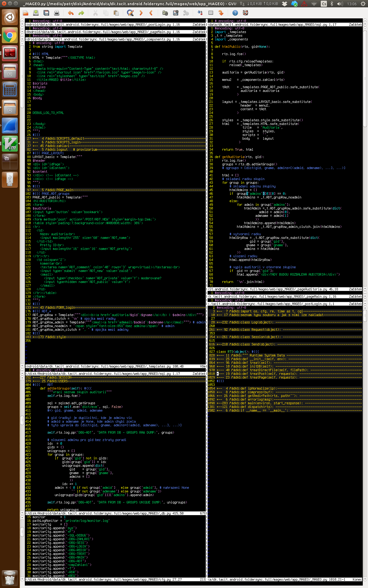Expand the SESSION fold in _db.py
The image size is (368, 588).
[116, 377]
